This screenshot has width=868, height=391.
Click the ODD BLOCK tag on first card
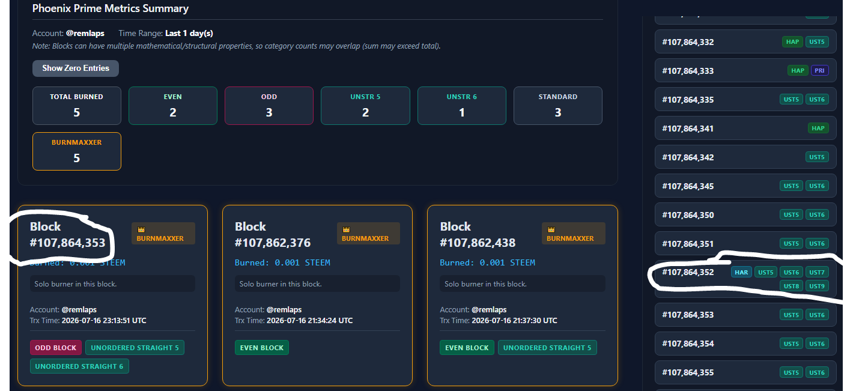(56, 348)
